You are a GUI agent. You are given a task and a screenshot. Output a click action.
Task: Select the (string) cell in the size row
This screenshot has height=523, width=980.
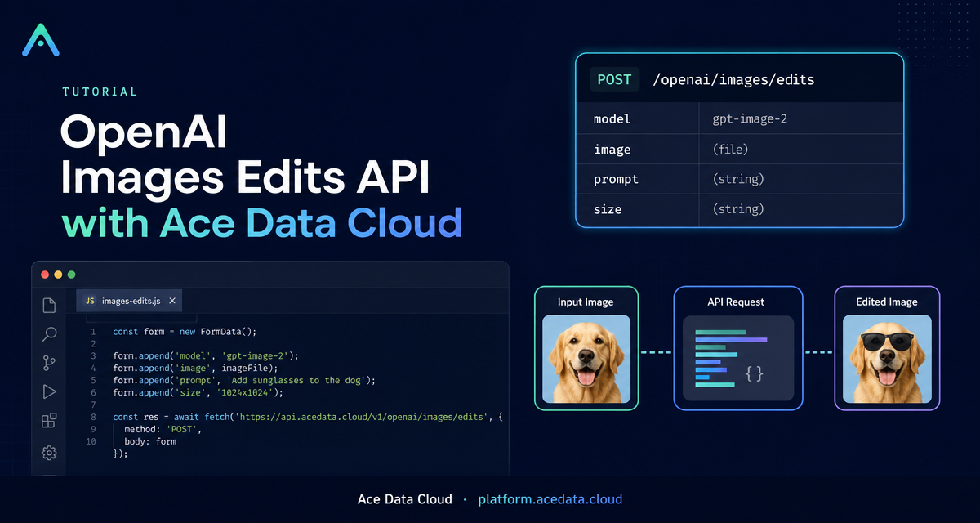[801, 209]
